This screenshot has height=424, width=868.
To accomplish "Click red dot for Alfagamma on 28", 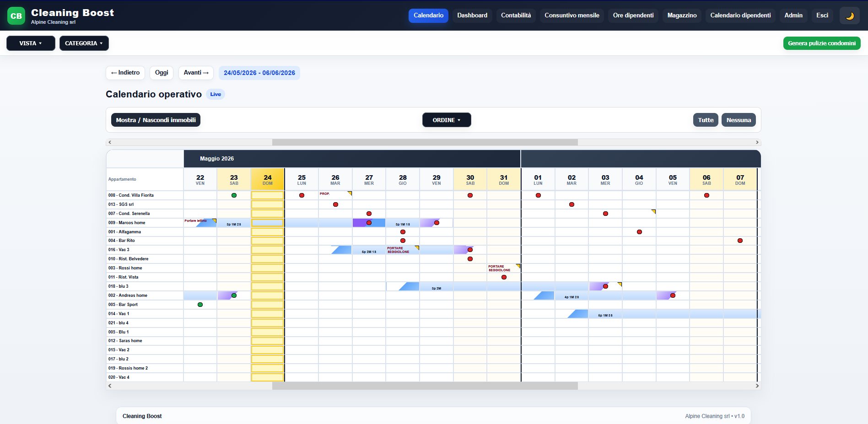I will click(x=403, y=232).
